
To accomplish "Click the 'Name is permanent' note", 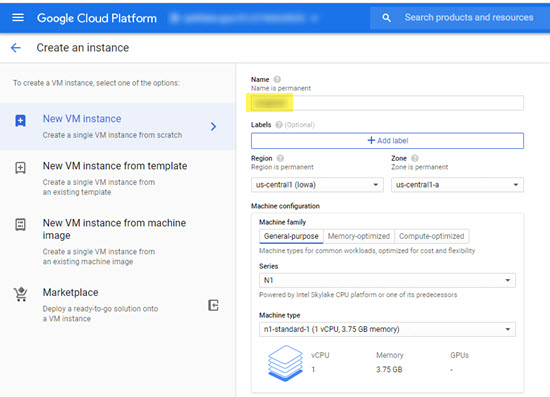I will [x=281, y=88].
